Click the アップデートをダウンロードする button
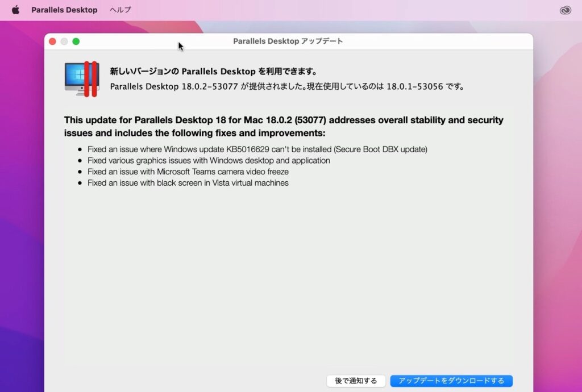This screenshot has height=392, width=582. pos(451,381)
